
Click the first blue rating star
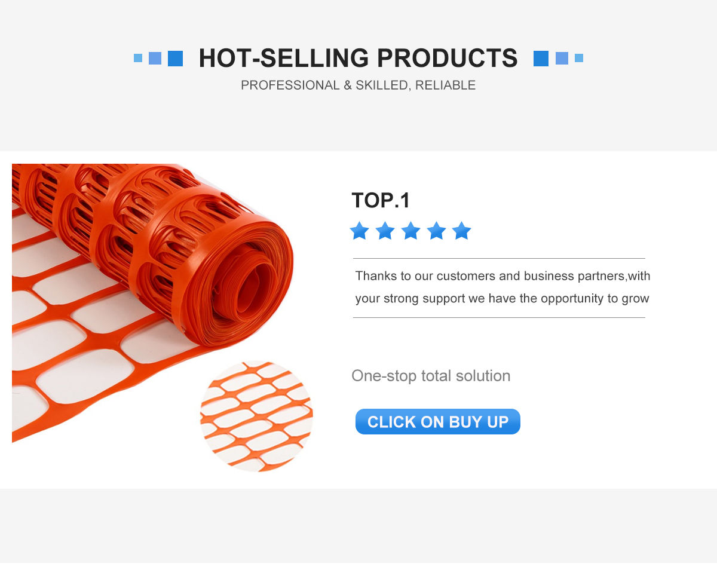(360, 231)
